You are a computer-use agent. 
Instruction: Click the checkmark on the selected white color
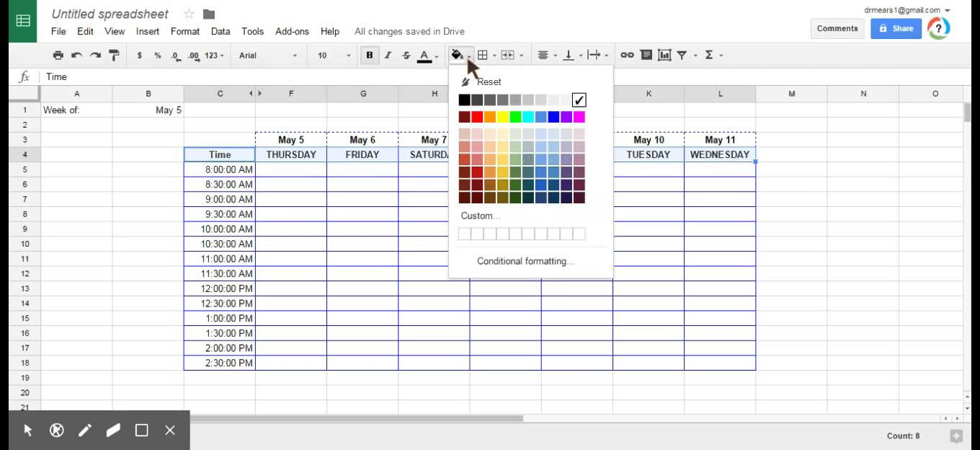tap(579, 100)
